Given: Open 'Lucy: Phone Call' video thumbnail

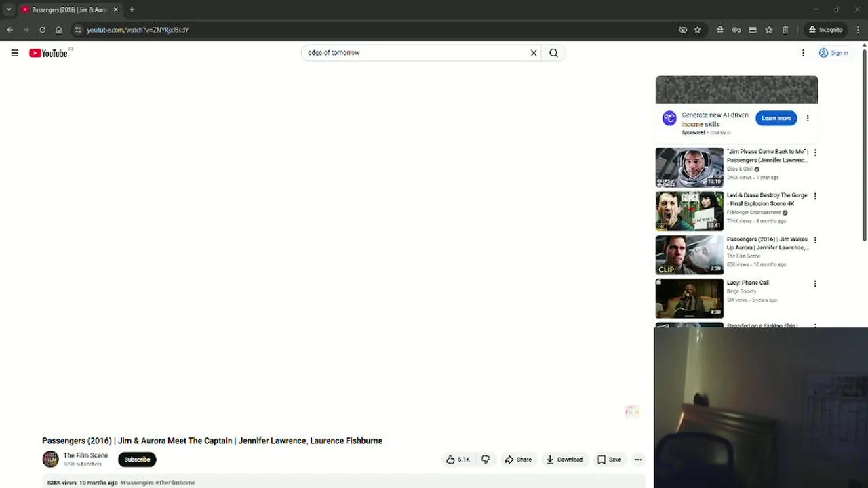Looking at the screenshot, I should click(689, 298).
